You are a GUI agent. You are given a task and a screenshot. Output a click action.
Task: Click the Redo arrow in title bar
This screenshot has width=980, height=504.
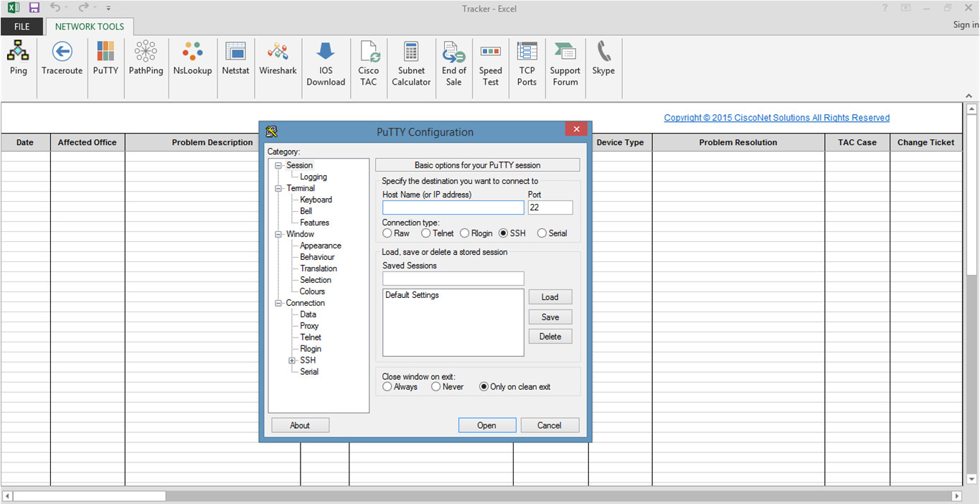click(x=84, y=8)
